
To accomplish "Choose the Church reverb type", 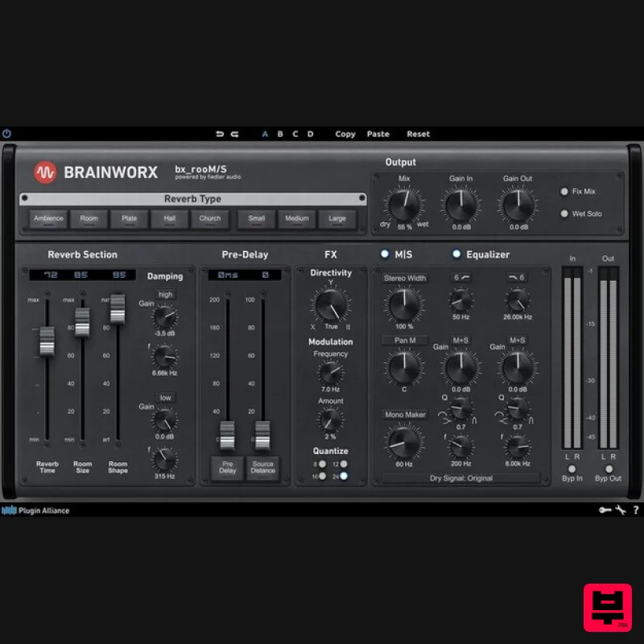I will click(x=209, y=218).
